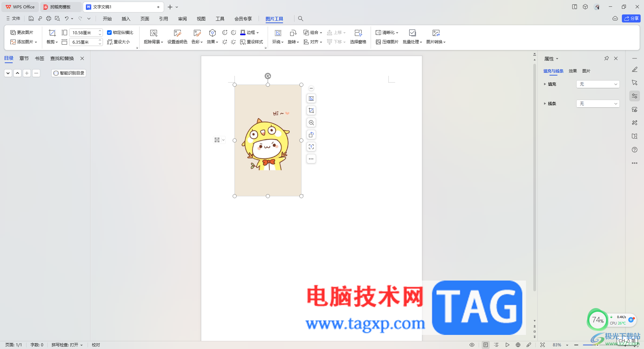Switch to web layout view in status bar
Viewport: 644px width, 349px height.
click(x=518, y=345)
